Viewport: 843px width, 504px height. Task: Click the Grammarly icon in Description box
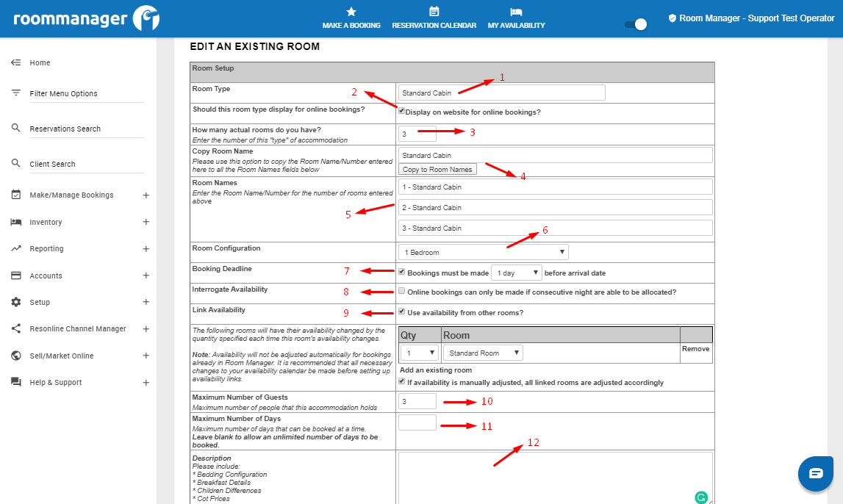pyautogui.click(x=701, y=497)
